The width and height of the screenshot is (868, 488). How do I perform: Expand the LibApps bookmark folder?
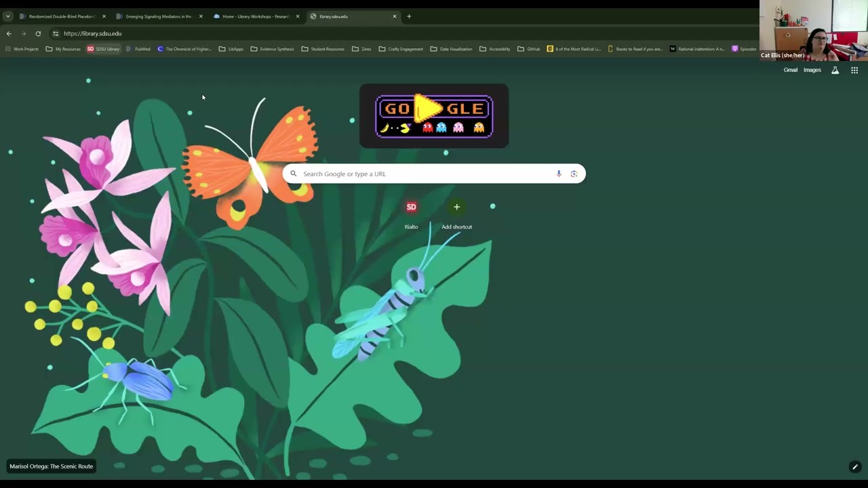231,49
